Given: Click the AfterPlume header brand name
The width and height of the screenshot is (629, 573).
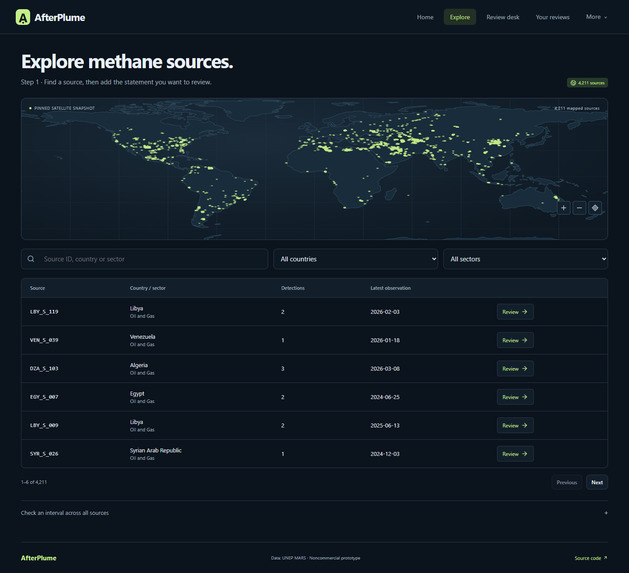Looking at the screenshot, I should [x=60, y=18].
